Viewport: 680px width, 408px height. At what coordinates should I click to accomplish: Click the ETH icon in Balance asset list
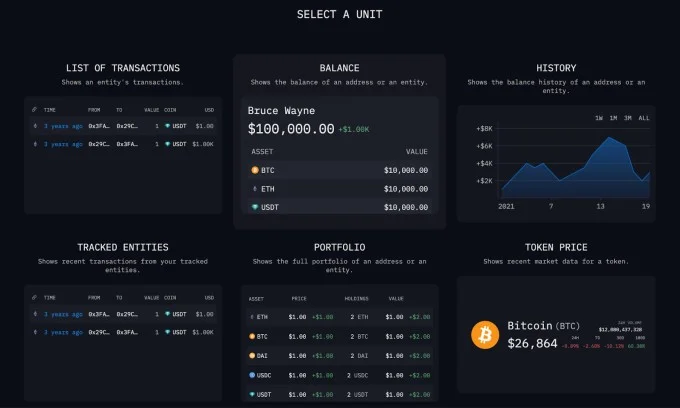[x=255, y=188]
